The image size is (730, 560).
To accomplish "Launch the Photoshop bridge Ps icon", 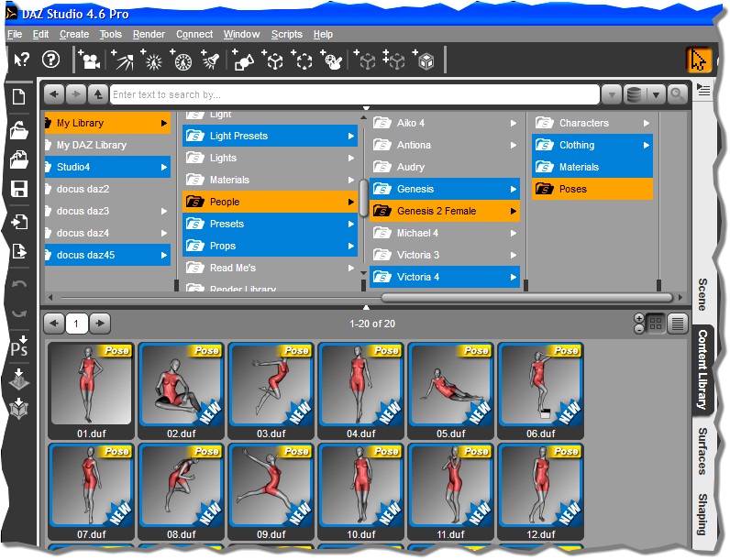I will click(x=19, y=346).
